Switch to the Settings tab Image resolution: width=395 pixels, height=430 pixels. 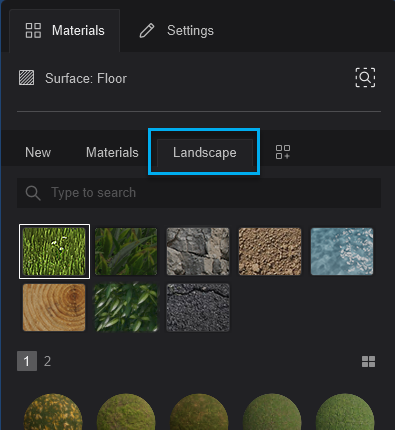click(x=176, y=31)
